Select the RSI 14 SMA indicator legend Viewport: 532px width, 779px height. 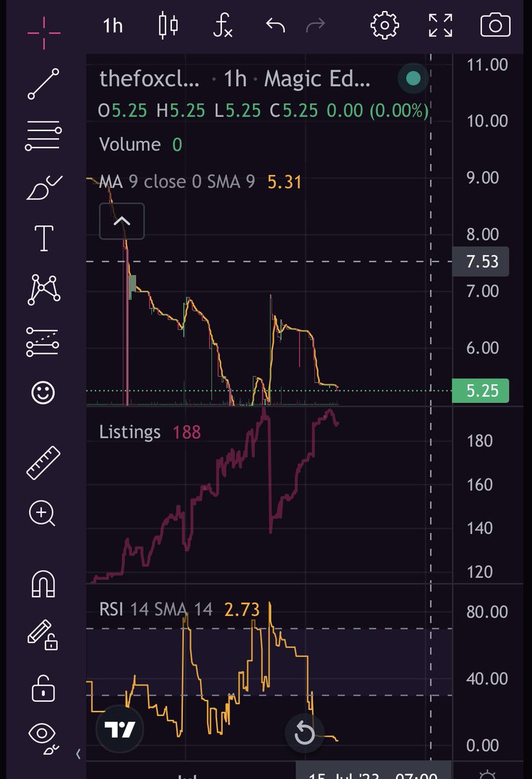tap(156, 610)
